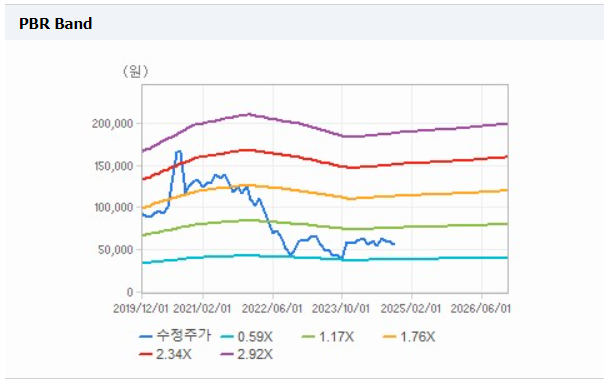
Task: Click the 수정주가 blue legend line swatch
Action: pos(146,337)
